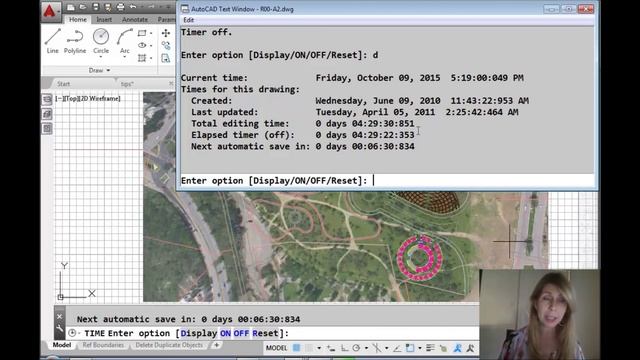Choose the OFF option in command line
The height and width of the screenshot is (360, 640).
[x=241, y=333]
